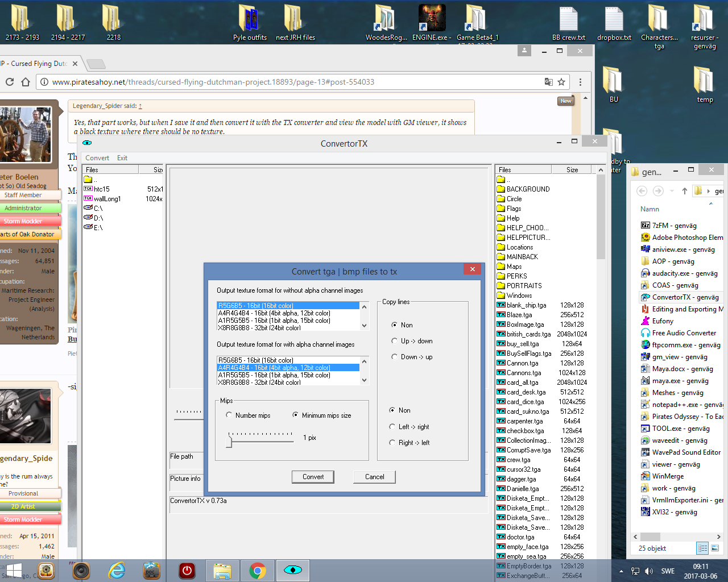
Task: Expand the address path chevron in Explorer window
Action: click(709, 191)
